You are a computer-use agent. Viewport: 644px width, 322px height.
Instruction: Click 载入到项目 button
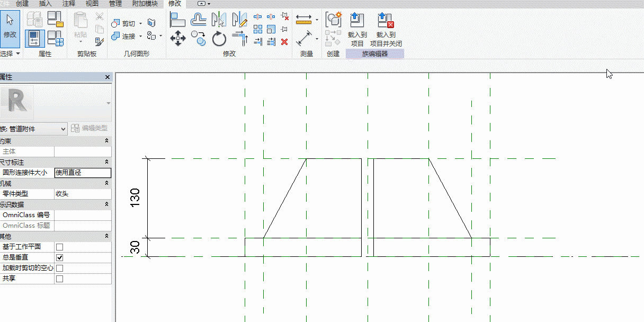(x=357, y=29)
